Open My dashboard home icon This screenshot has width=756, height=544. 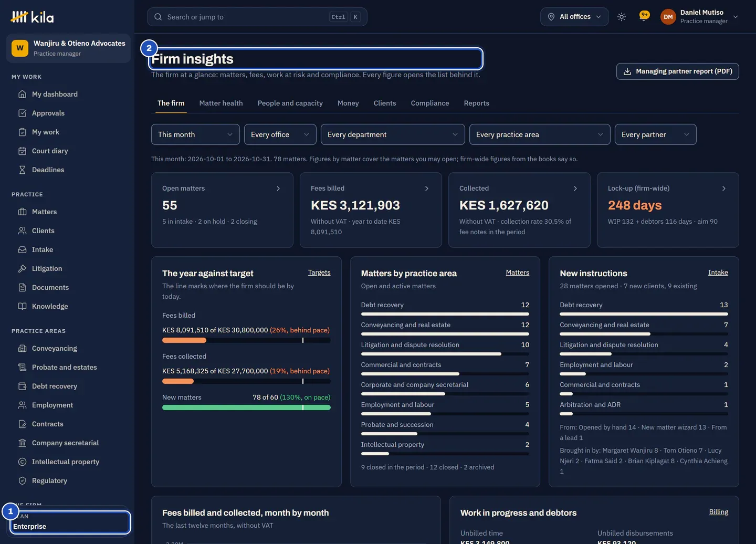pos(22,94)
